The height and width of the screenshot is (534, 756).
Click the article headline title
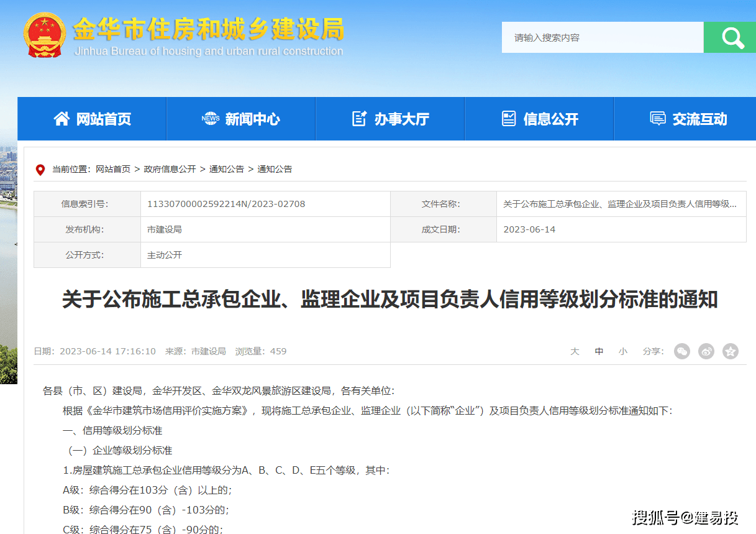click(389, 300)
